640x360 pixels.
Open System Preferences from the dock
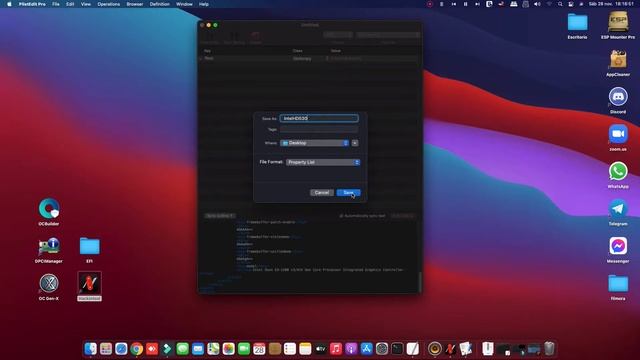382,349
